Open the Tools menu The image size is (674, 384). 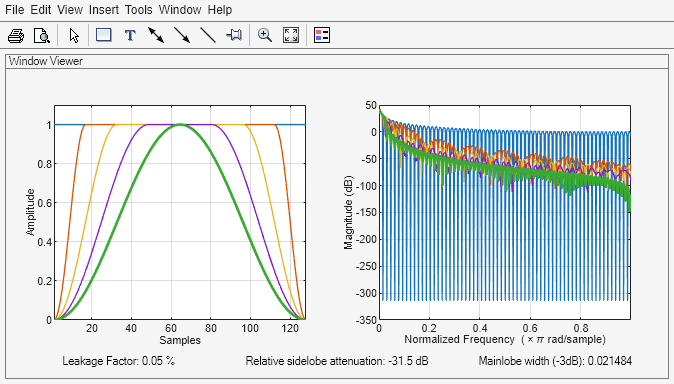coord(138,9)
